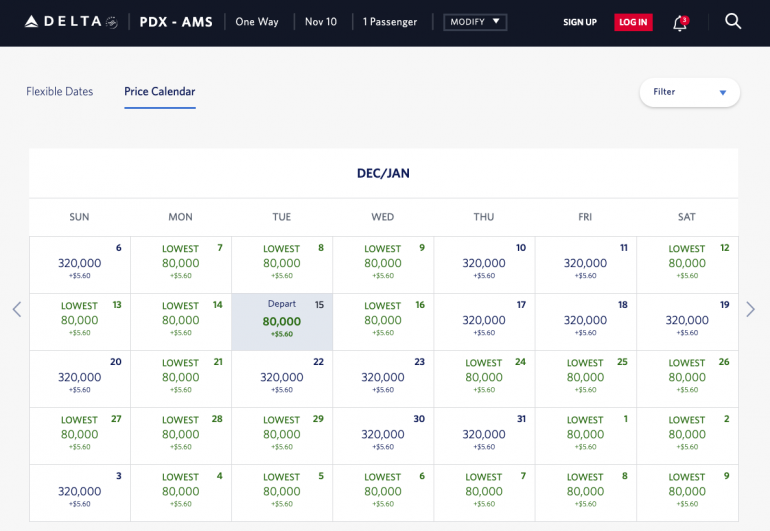Screen dimensions: 770x531
Task: Select the selected Depart date Tuesday 15
Action: 282,321
